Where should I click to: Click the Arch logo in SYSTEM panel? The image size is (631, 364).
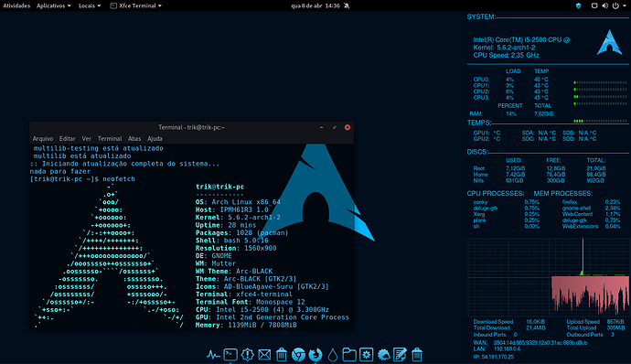(x=609, y=42)
